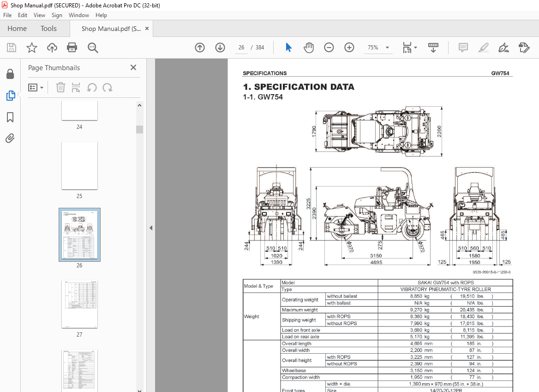Click the fit page width icon
This screenshot has height=392, width=539.
[407, 48]
